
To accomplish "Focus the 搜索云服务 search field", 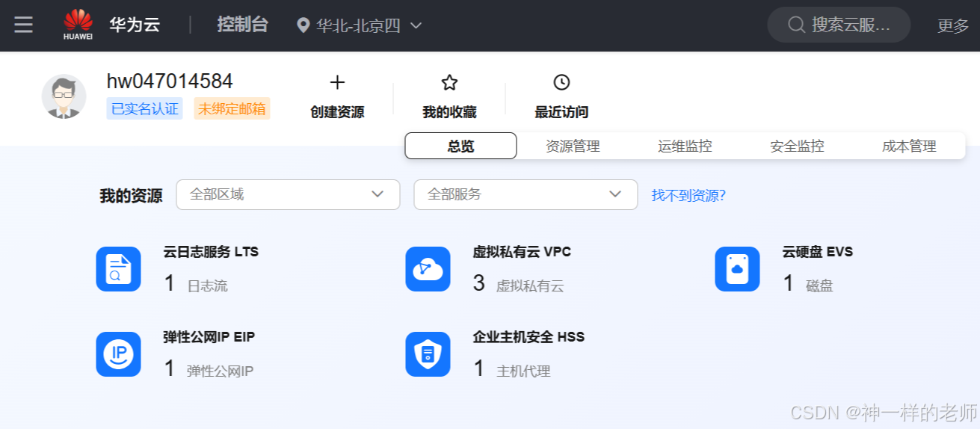I will 839,25.
